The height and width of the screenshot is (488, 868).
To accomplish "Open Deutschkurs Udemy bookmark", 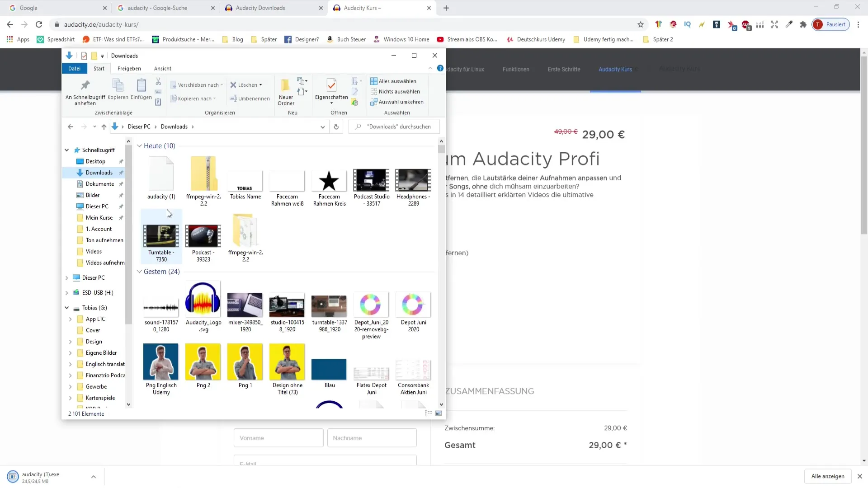I will tap(536, 39).
